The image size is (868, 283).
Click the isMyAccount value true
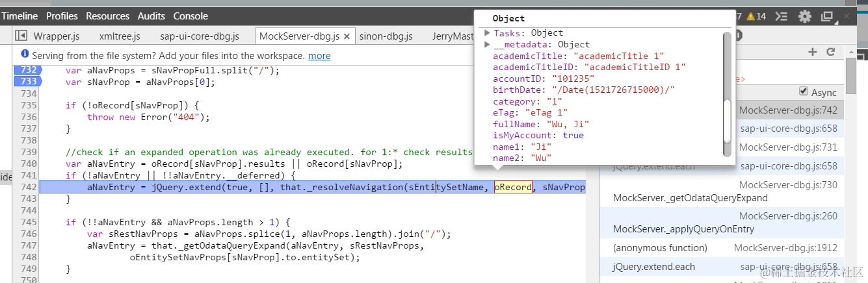pyautogui.click(x=573, y=136)
